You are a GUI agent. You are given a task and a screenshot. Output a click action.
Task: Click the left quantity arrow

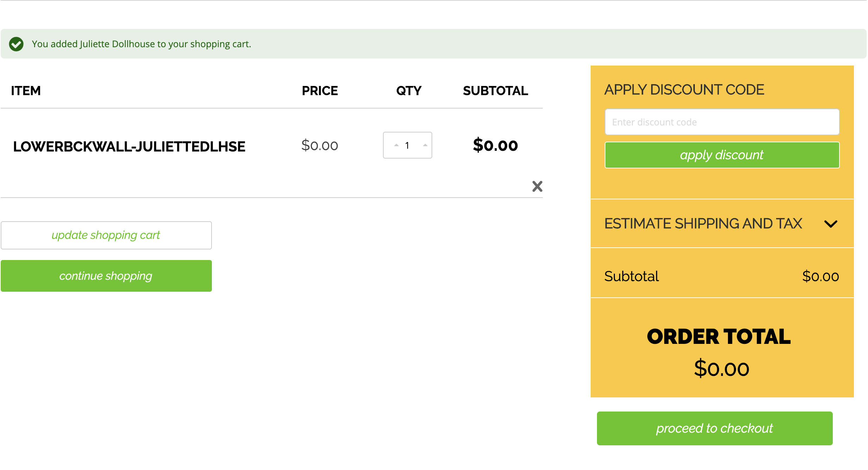tap(396, 145)
